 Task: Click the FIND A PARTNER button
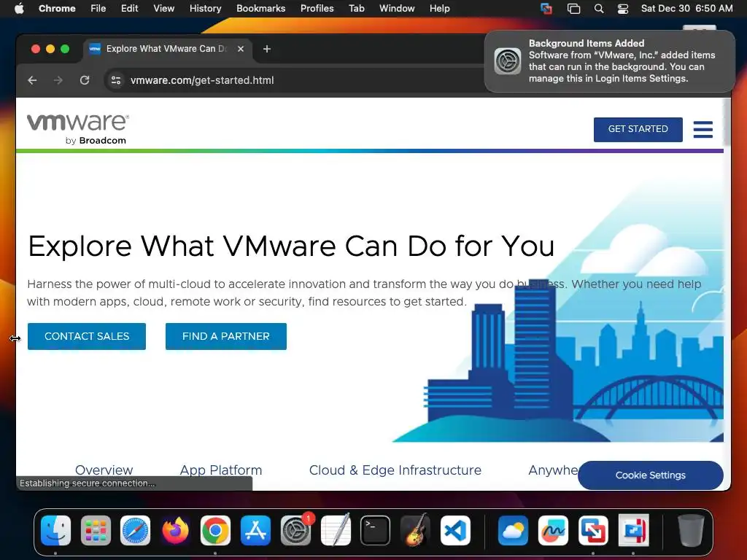click(226, 336)
